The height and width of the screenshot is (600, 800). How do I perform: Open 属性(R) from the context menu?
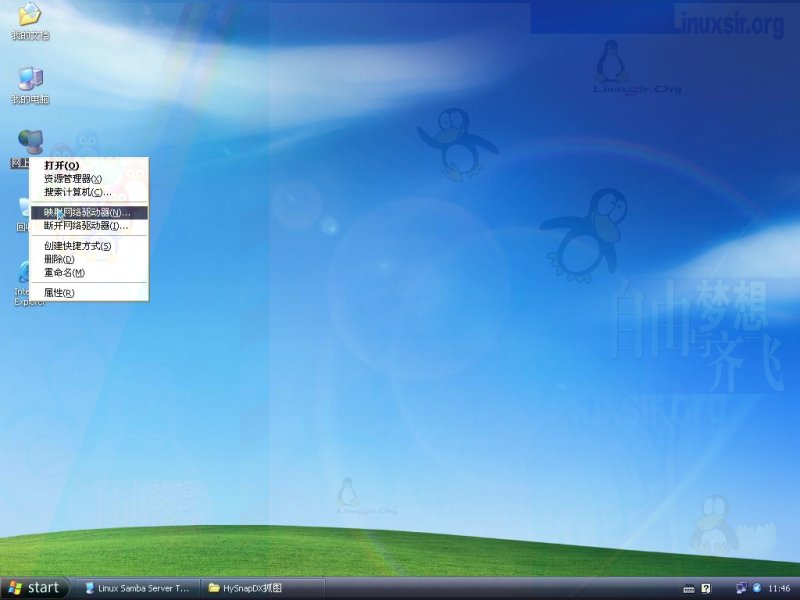89,293
